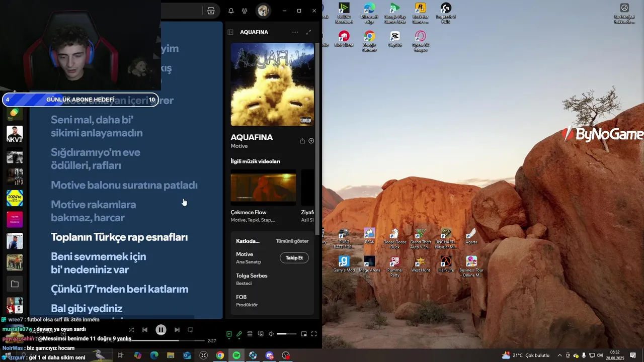Jump to lyric 'Toplanın Türkçe rap esnafları'

tap(119, 237)
